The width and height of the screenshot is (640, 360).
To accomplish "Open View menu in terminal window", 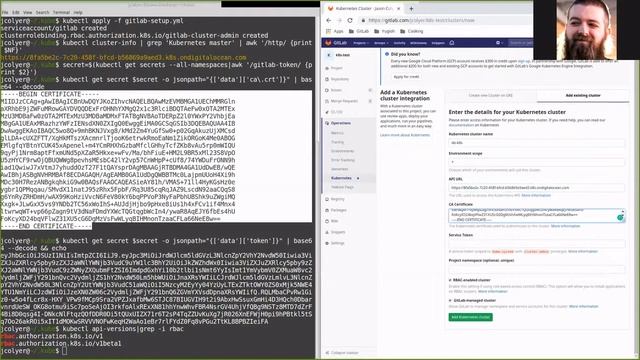I will click(27, 13).
